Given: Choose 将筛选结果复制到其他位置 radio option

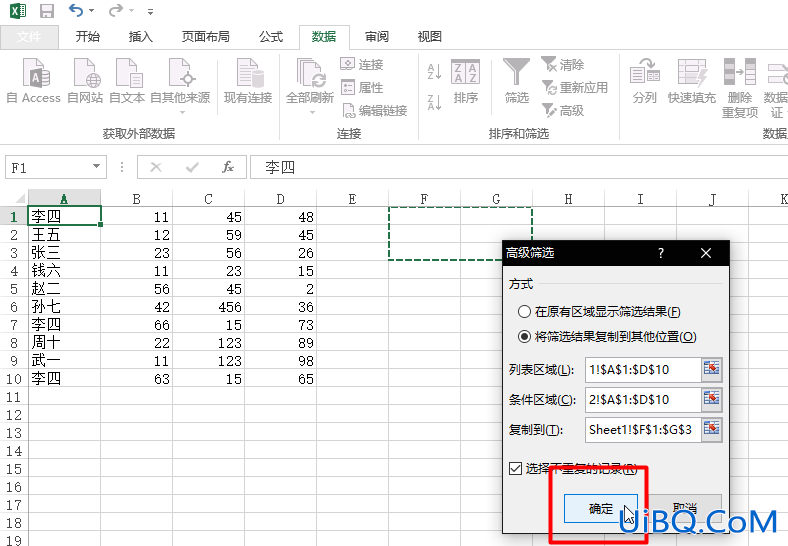Looking at the screenshot, I should [x=608, y=336].
